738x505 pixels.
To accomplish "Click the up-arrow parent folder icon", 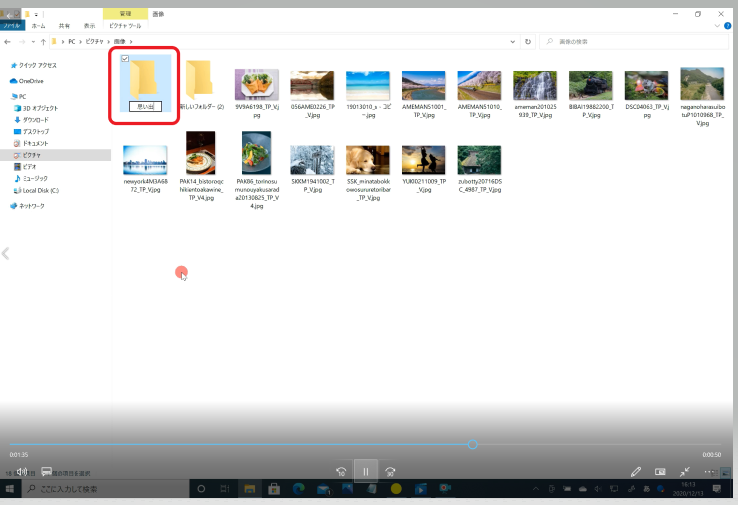I will [42, 42].
